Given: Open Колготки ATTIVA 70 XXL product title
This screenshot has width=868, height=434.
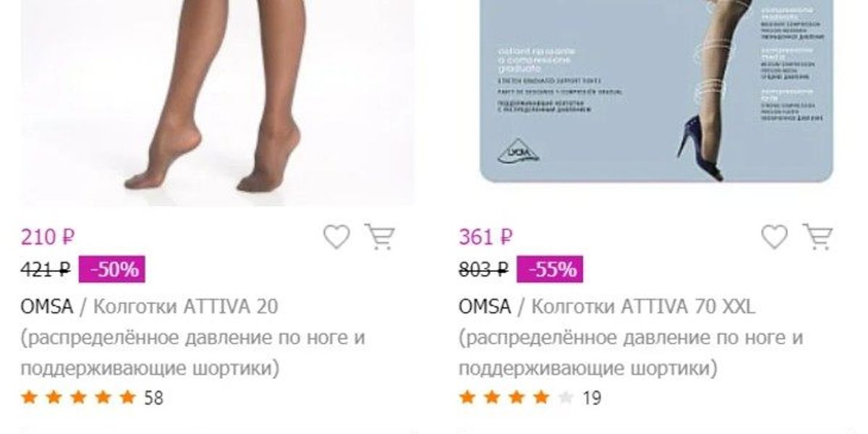Looking at the screenshot, I should (x=642, y=307).
